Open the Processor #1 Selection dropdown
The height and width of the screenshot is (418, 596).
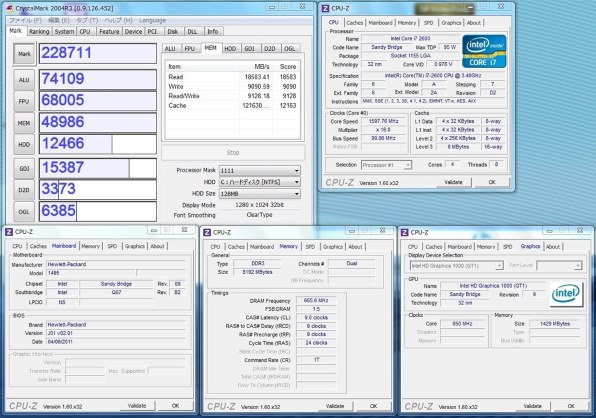pyautogui.click(x=386, y=165)
